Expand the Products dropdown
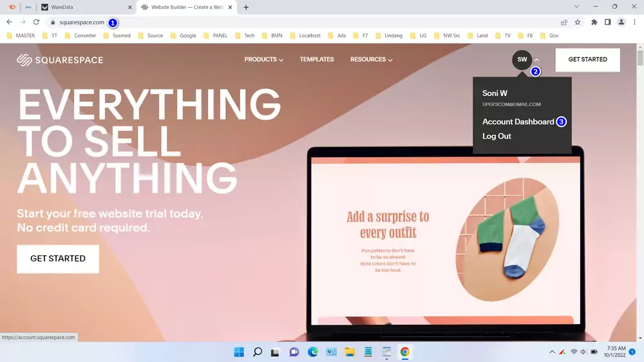644x362 pixels. (x=263, y=59)
